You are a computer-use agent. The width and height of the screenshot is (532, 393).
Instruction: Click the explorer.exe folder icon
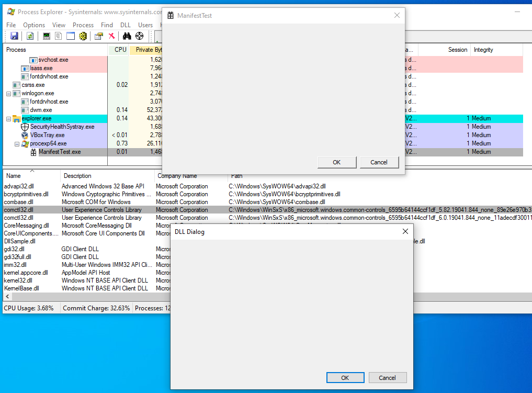pyautogui.click(x=17, y=118)
